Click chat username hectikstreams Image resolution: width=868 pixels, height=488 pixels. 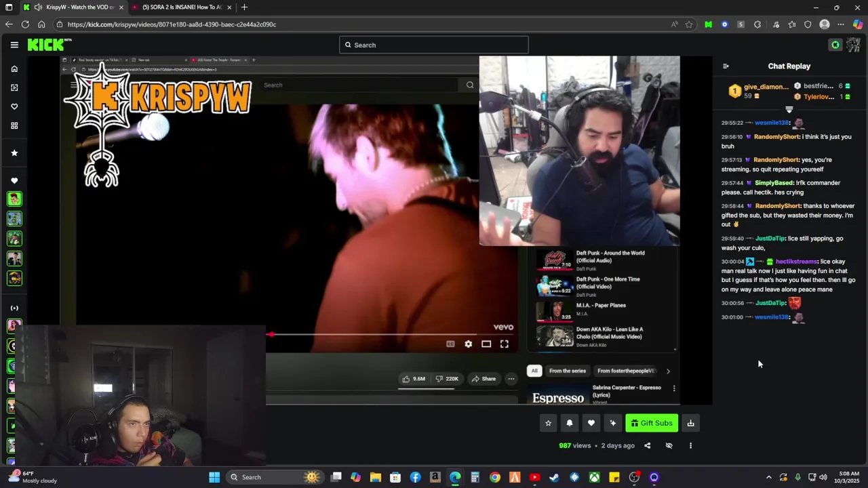[796, 262]
